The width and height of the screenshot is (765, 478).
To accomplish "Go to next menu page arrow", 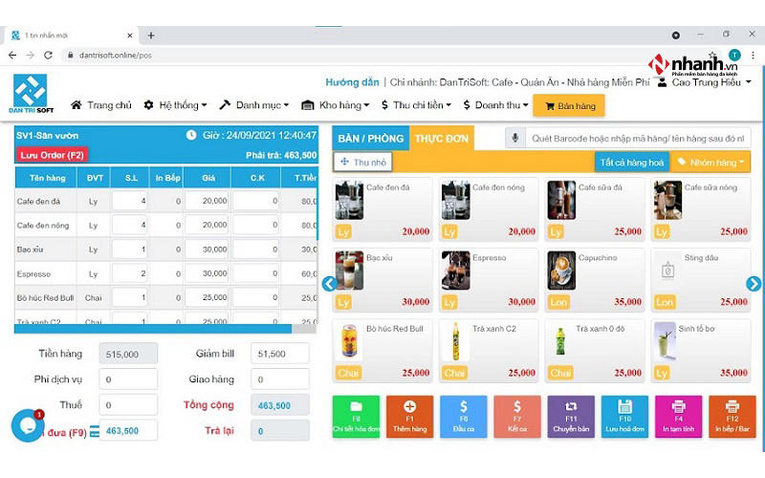I will tap(753, 283).
